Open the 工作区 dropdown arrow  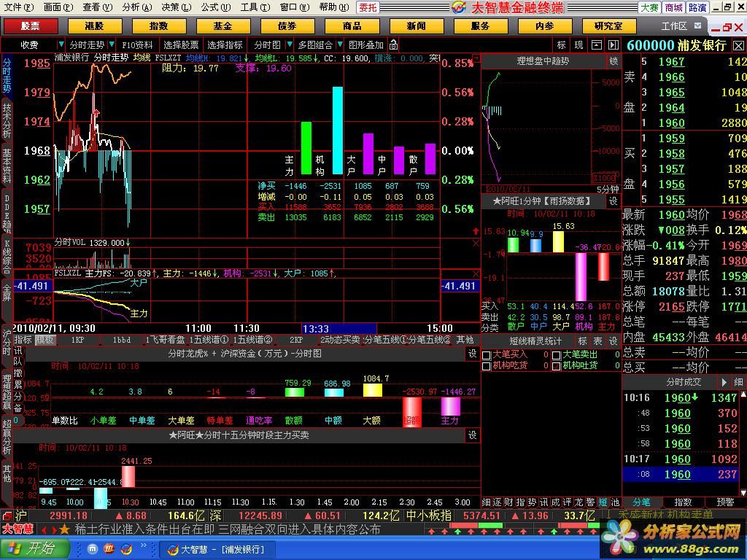point(698,26)
